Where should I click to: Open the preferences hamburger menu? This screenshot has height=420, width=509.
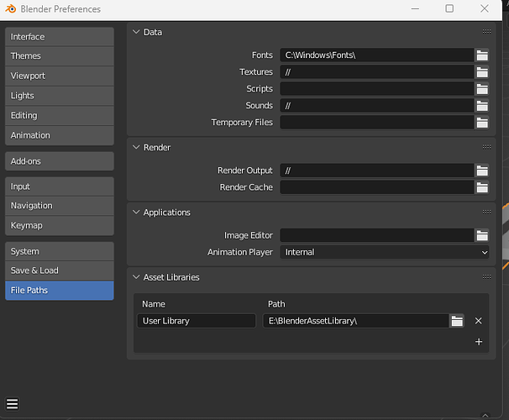click(x=13, y=404)
